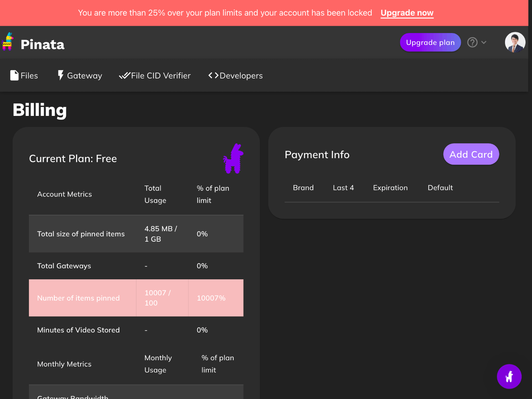Click the 'Last 4' column header
This screenshot has width=532, height=399.
[x=344, y=188]
